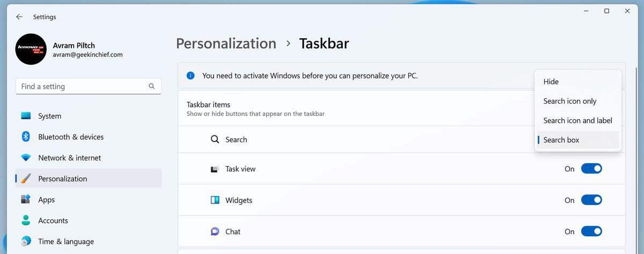Image resolution: width=644 pixels, height=254 pixels.
Task: Select Search icon only option
Action: (x=570, y=101)
